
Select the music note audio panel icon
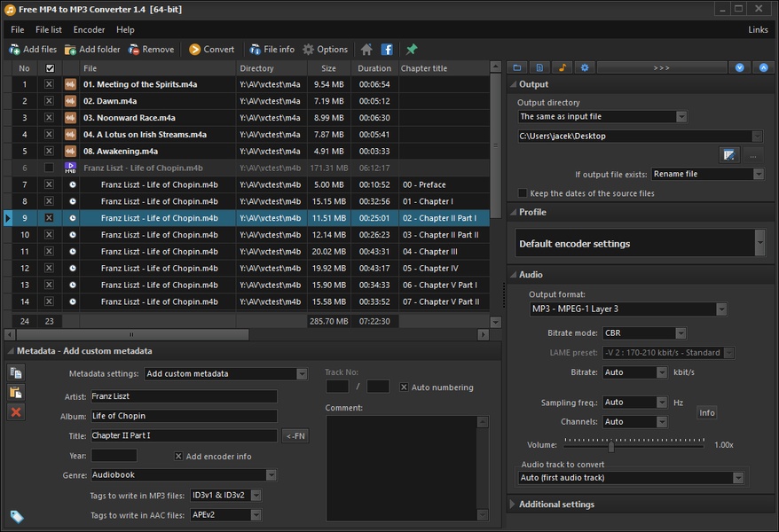click(562, 67)
